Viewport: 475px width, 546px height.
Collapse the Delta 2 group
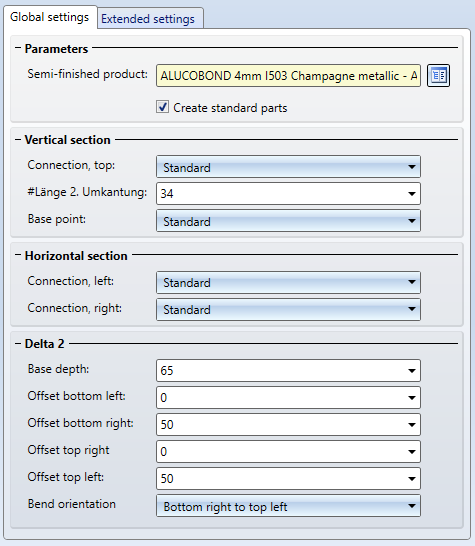tap(18, 343)
